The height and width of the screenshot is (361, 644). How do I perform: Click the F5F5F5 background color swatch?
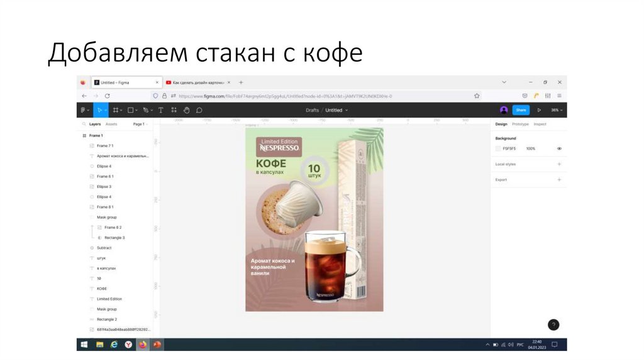(498, 148)
